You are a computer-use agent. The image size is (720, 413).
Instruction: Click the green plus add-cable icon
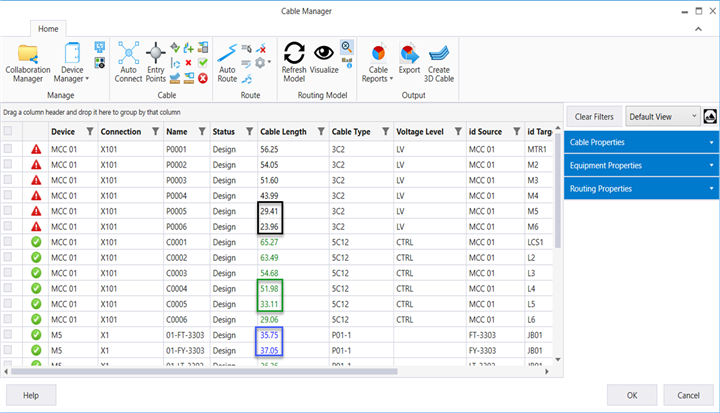pyautogui.click(x=189, y=47)
